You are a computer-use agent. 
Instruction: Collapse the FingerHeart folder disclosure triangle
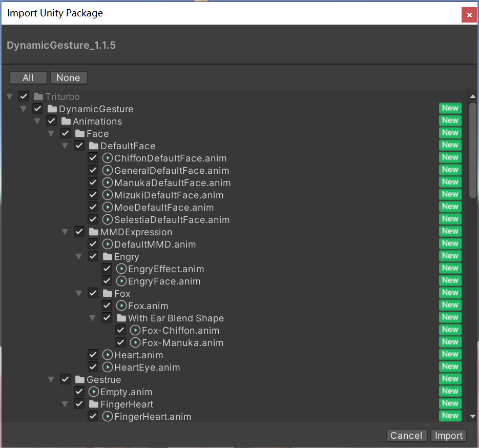click(x=65, y=404)
